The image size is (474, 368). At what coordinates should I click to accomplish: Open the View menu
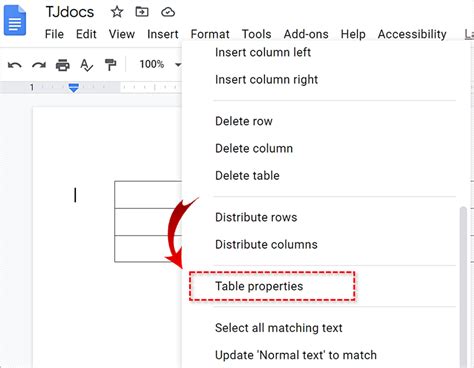122,34
